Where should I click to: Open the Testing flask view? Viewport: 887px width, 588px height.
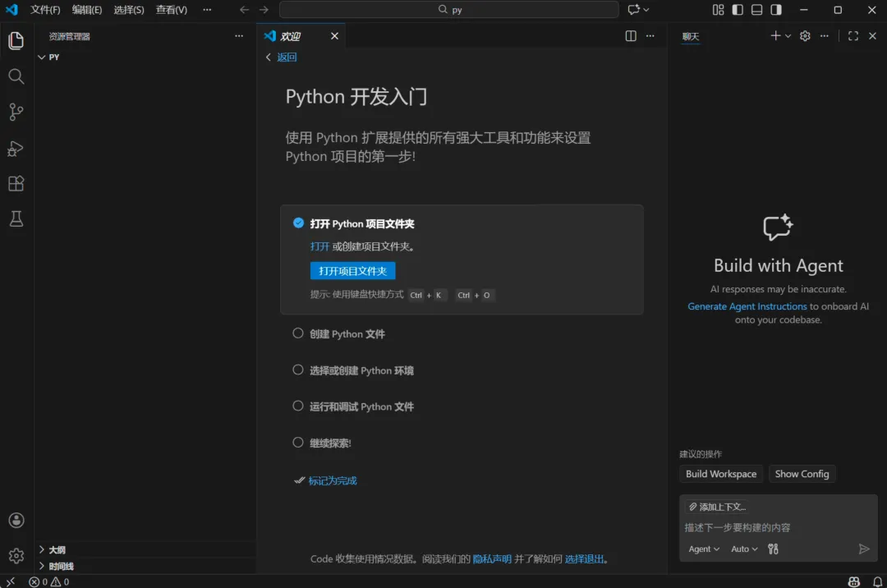pyautogui.click(x=16, y=219)
